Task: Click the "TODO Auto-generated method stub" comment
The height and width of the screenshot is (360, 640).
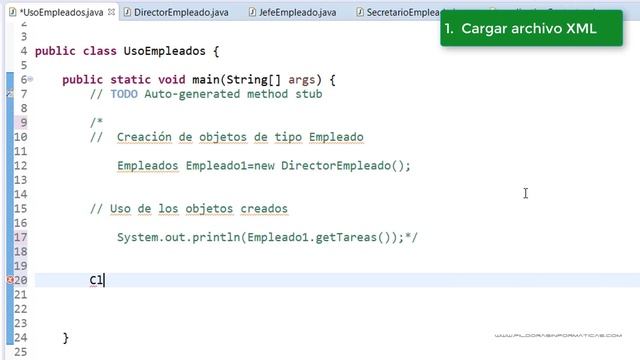Action: tap(206, 94)
